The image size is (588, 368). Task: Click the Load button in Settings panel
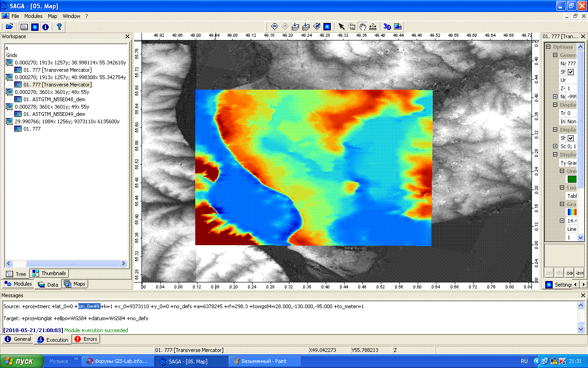570,272
